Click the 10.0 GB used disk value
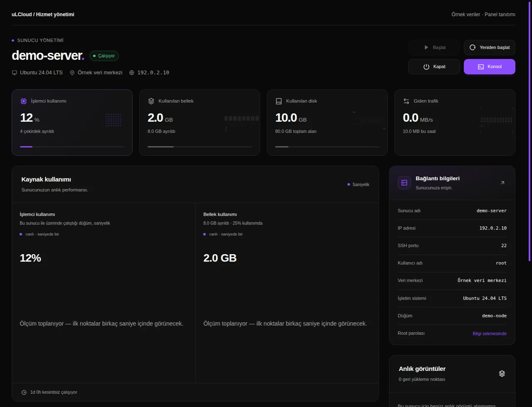Viewport: 532px width, 407px height. [291, 118]
